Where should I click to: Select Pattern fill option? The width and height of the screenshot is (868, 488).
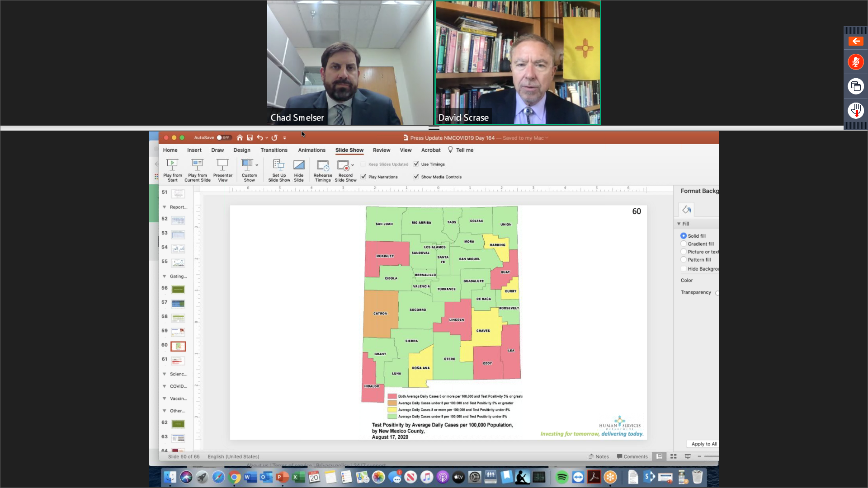tap(684, 260)
